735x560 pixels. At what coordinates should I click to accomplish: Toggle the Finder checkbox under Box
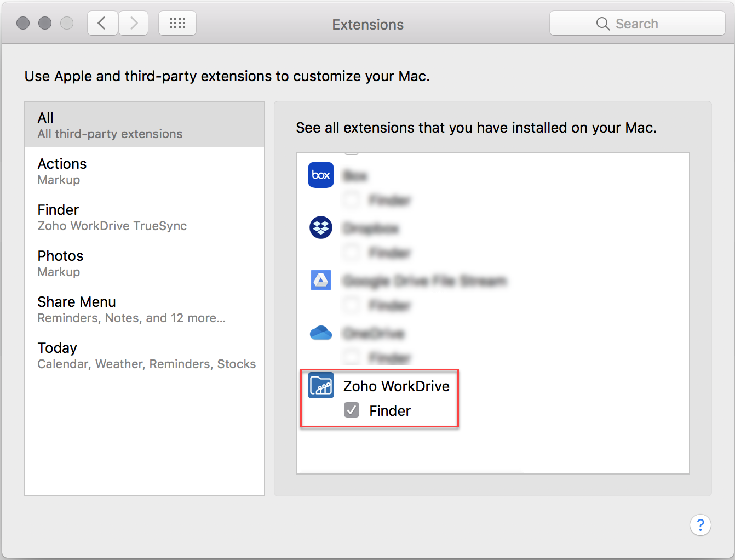click(352, 199)
